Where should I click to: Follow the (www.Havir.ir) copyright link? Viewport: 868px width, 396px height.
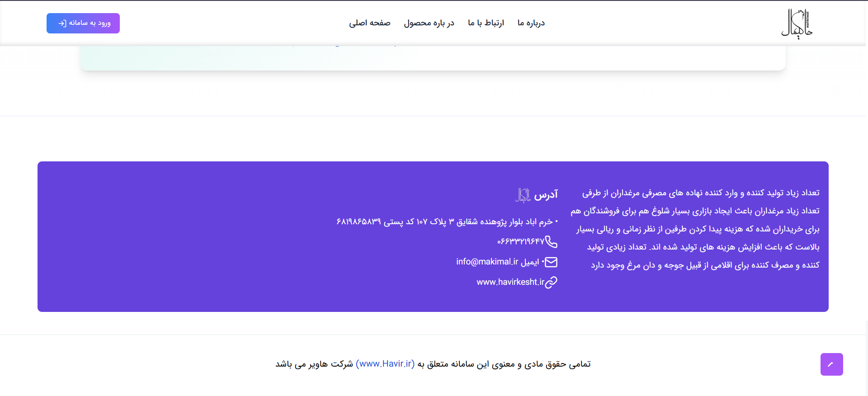(x=385, y=364)
